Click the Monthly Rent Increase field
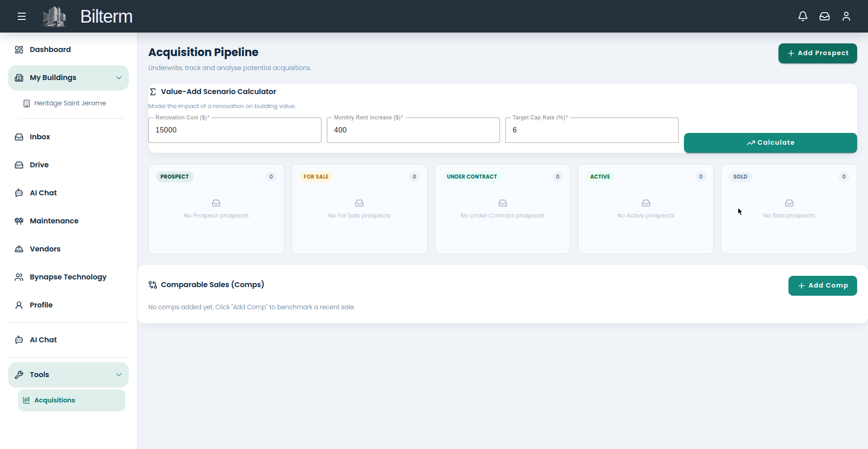The image size is (868, 449). click(413, 130)
